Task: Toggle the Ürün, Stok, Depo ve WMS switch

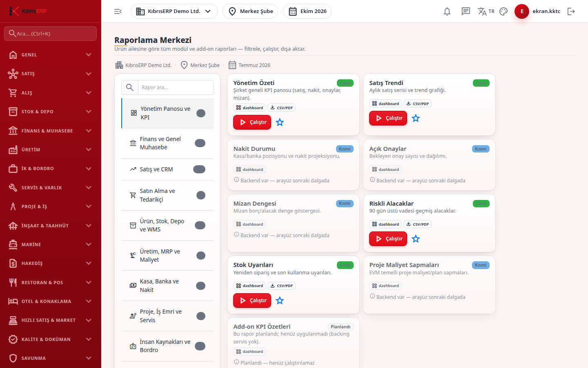Action: (200, 225)
